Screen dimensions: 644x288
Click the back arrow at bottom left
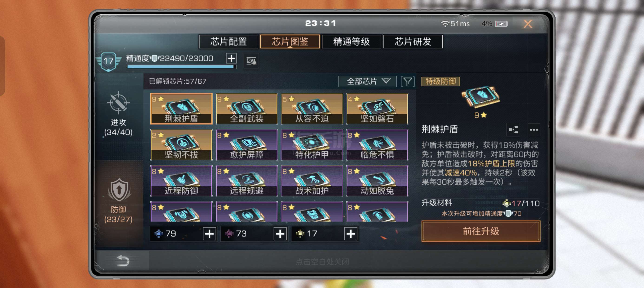123,261
